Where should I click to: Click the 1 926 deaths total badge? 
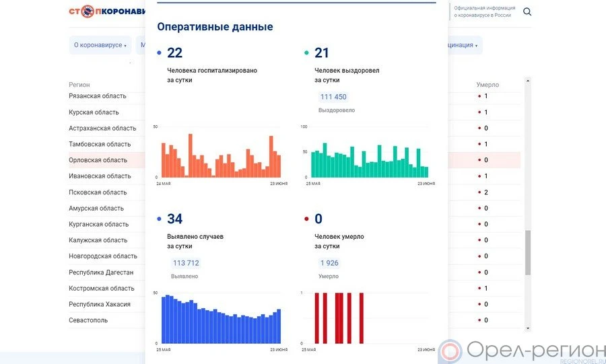click(x=329, y=263)
